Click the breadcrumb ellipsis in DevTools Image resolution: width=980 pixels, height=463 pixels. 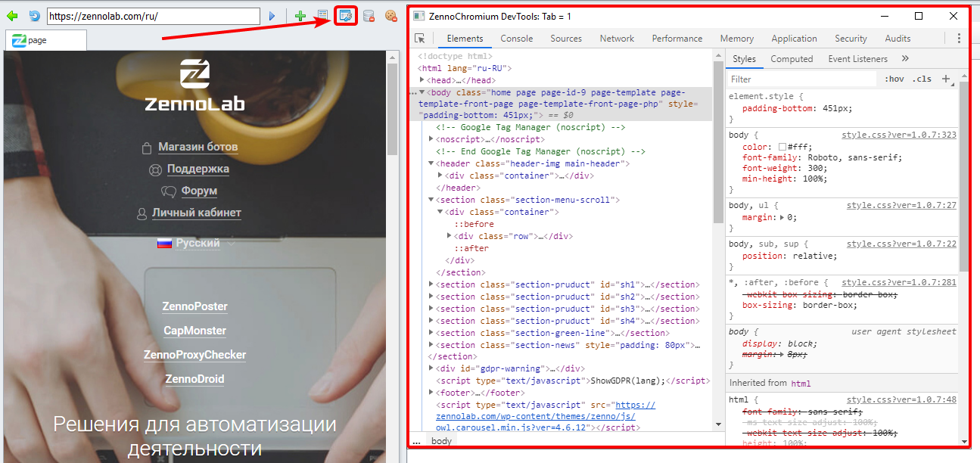point(416,441)
